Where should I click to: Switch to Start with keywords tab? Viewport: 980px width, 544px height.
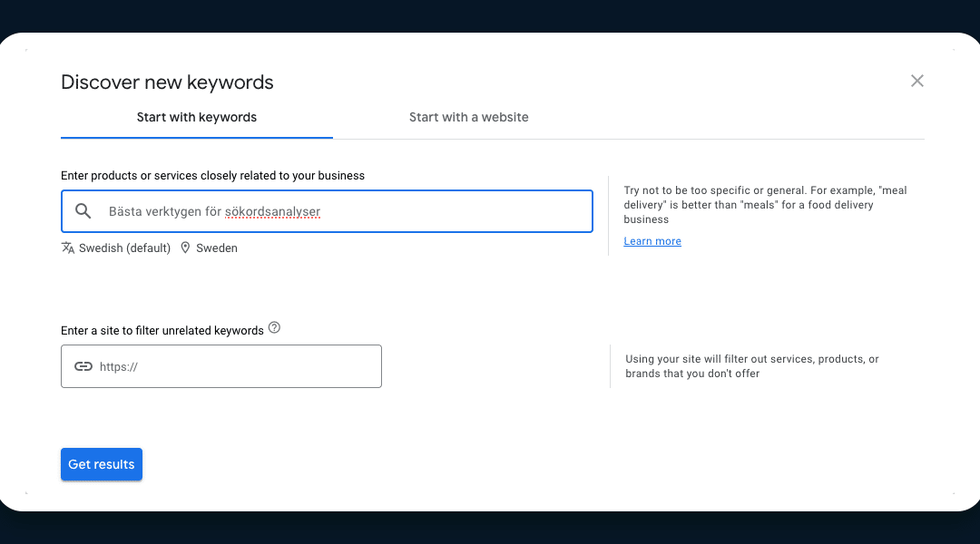tap(197, 118)
